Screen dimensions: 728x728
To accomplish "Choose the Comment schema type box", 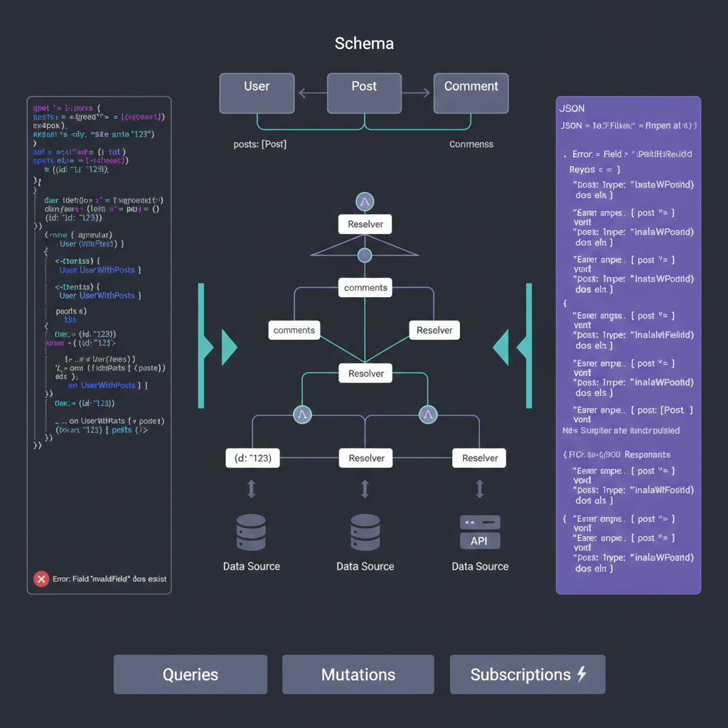I will 471,93.
